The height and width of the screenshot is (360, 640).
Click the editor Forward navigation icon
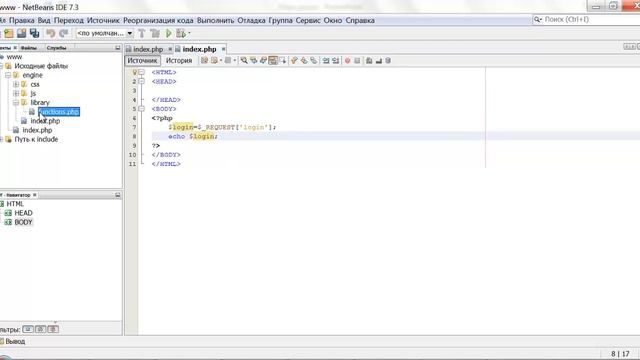point(228,60)
